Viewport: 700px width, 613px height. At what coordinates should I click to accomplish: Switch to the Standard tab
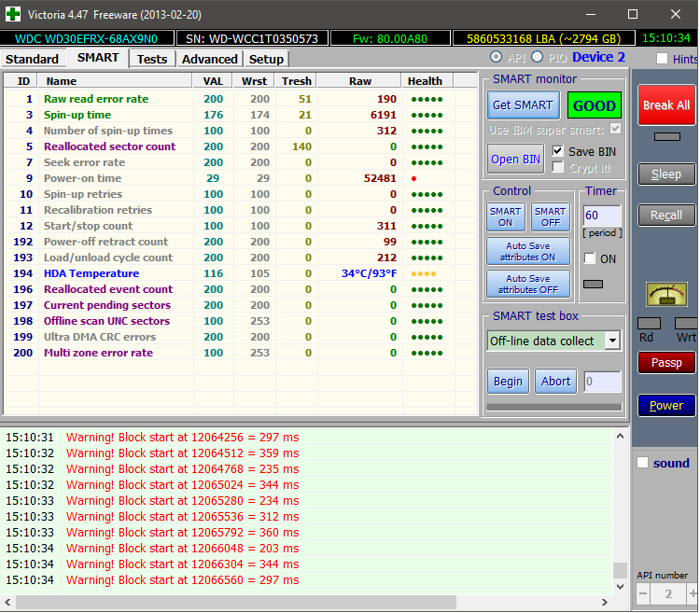click(32, 59)
